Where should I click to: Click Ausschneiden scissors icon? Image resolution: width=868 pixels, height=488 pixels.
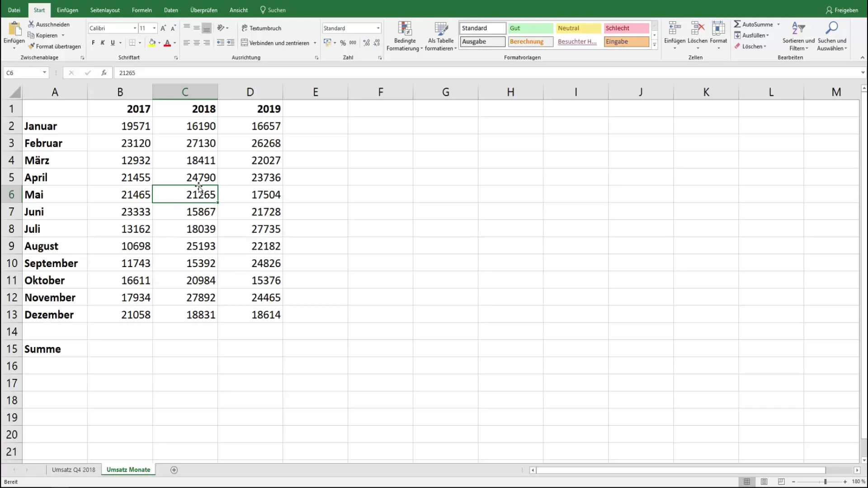pyautogui.click(x=31, y=24)
